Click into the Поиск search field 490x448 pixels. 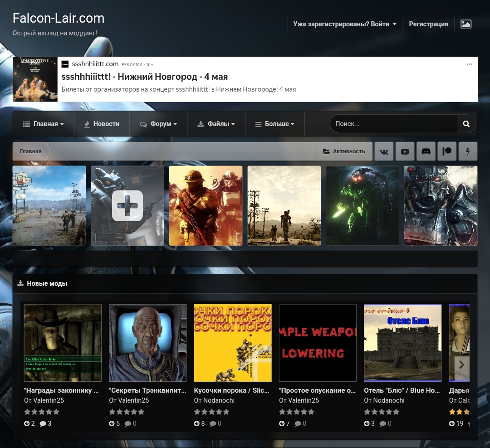pos(393,124)
